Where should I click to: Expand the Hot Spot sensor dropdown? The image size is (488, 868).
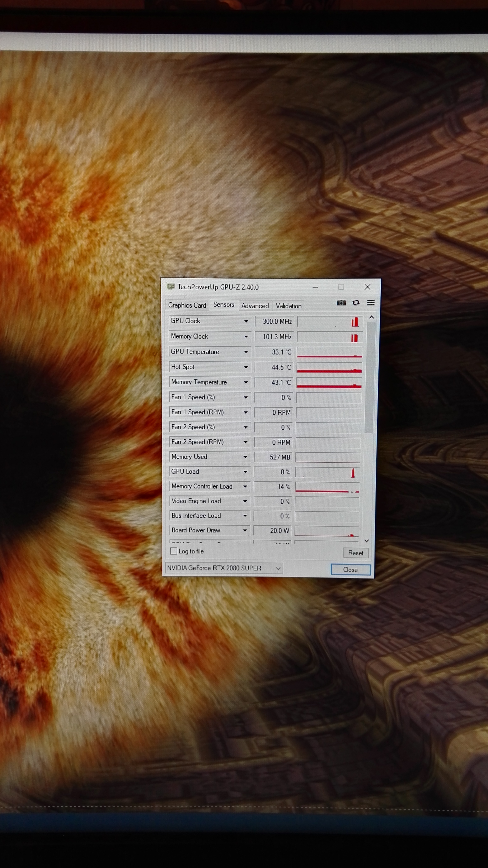coord(246,367)
